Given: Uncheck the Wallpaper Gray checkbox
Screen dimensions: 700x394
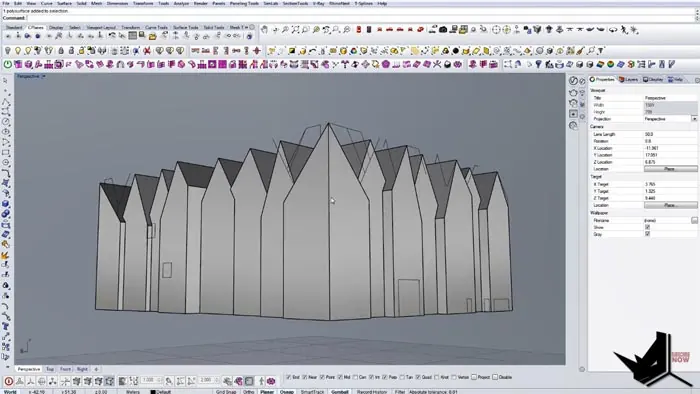Looking at the screenshot, I should pyautogui.click(x=647, y=234).
